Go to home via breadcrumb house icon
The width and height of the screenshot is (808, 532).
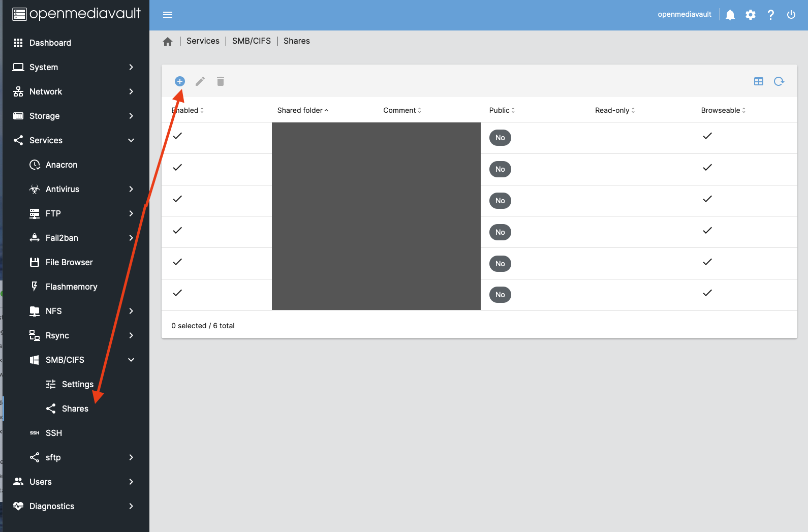tap(168, 42)
